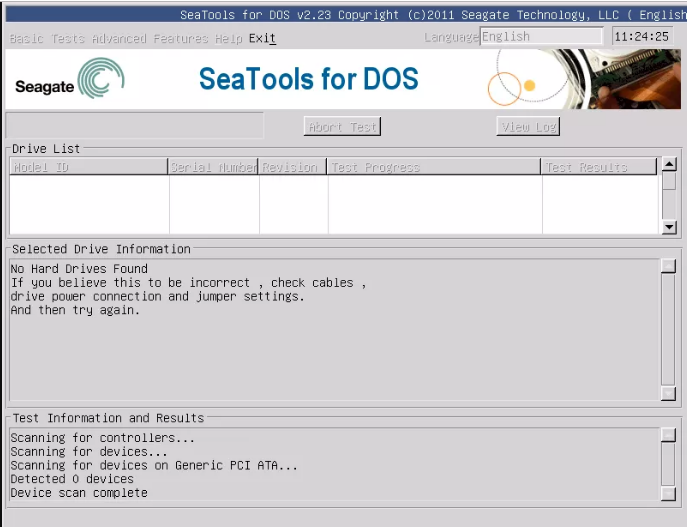
Task: Select the Language field showing English
Action: coord(541,37)
